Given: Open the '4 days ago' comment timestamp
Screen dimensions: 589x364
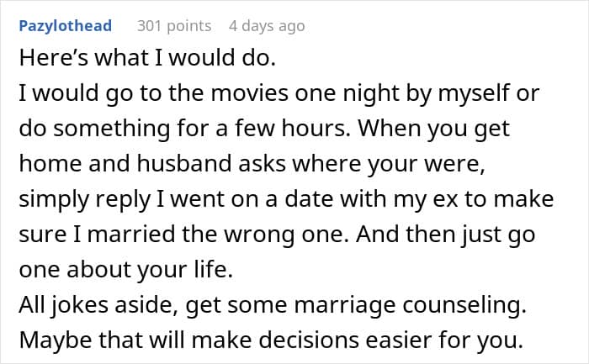Looking at the screenshot, I should tap(267, 26).
